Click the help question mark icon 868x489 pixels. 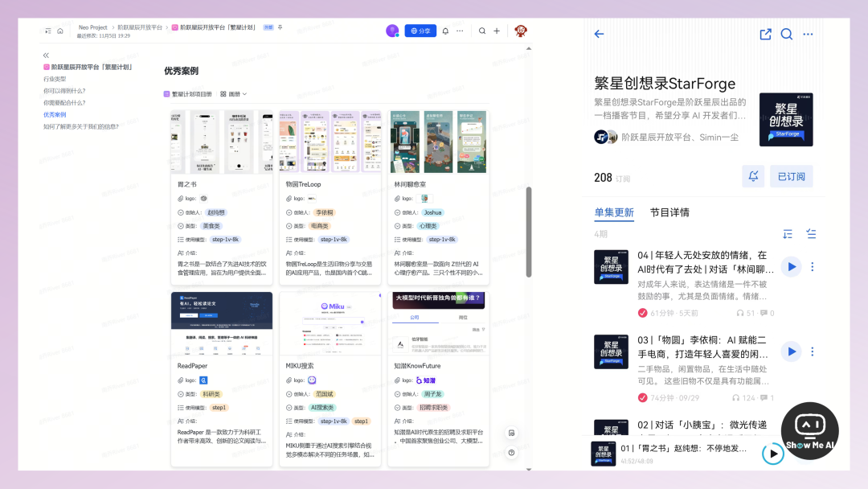[511, 453]
